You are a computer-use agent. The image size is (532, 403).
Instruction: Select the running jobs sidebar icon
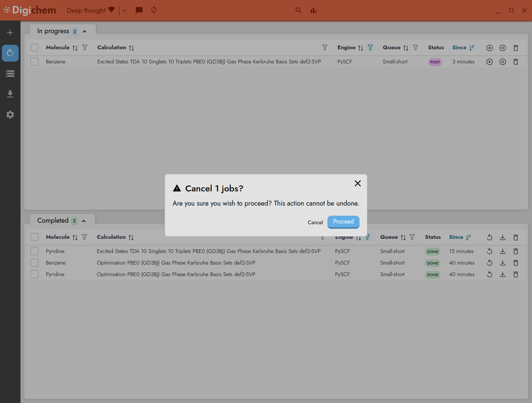[10, 53]
